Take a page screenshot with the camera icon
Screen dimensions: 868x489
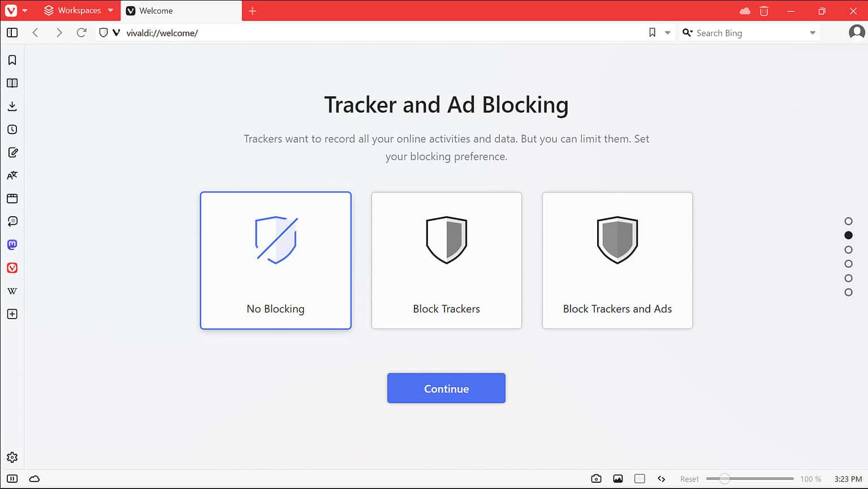click(596, 478)
